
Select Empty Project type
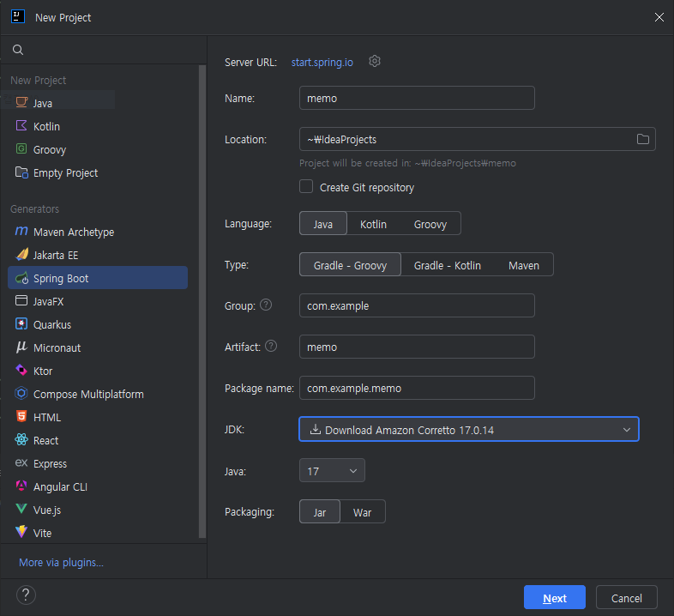pyautogui.click(x=98, y=172)
